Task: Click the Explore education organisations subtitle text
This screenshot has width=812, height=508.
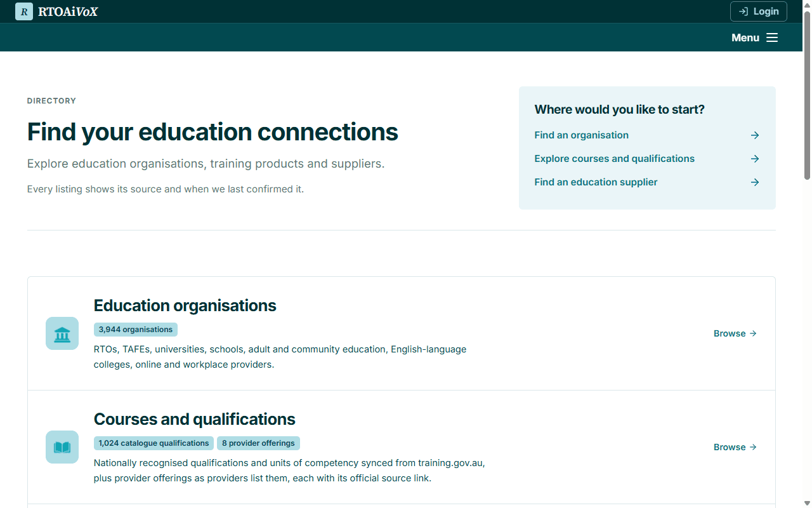Action: [206, 164]
